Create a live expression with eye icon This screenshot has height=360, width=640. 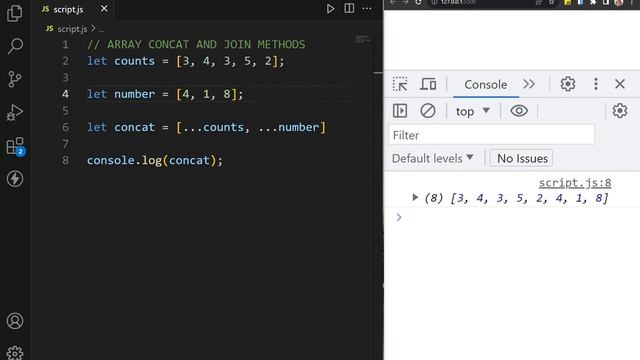coord(519,111)
